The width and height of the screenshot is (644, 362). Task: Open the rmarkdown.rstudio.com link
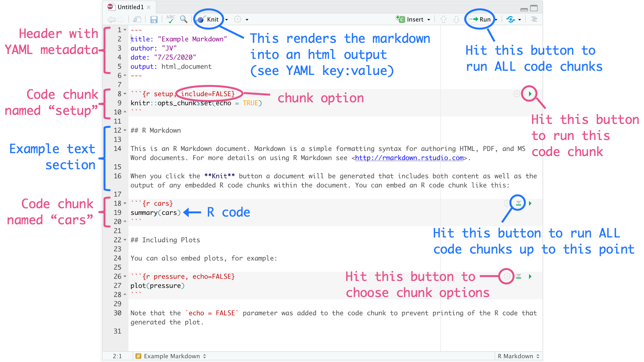point(409,158)
